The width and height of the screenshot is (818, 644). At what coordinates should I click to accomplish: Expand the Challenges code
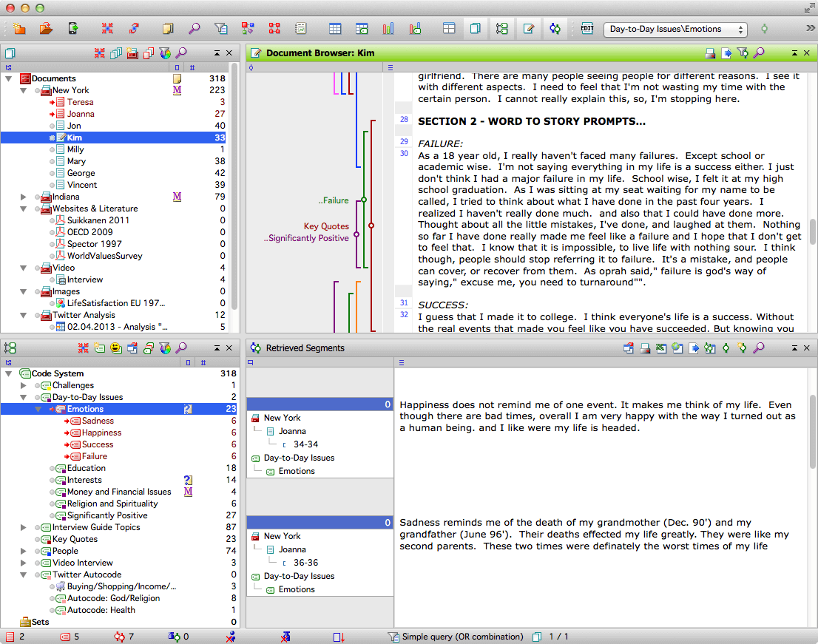pyautogui.click(x=23, y=385)
